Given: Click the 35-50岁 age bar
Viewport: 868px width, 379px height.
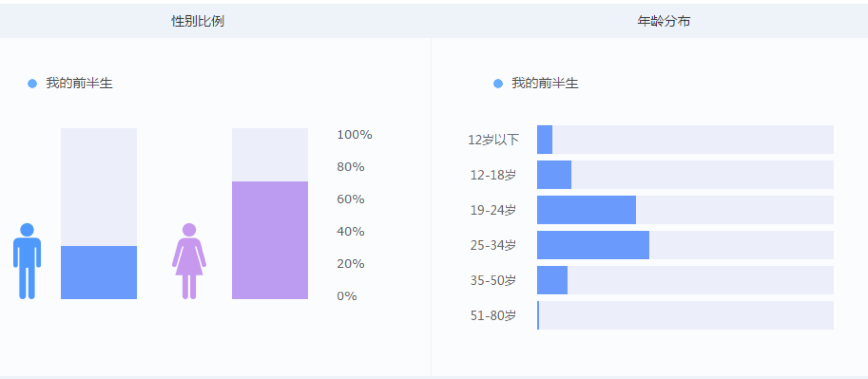Looking at the screenshot, I should (x=552, y=280).
